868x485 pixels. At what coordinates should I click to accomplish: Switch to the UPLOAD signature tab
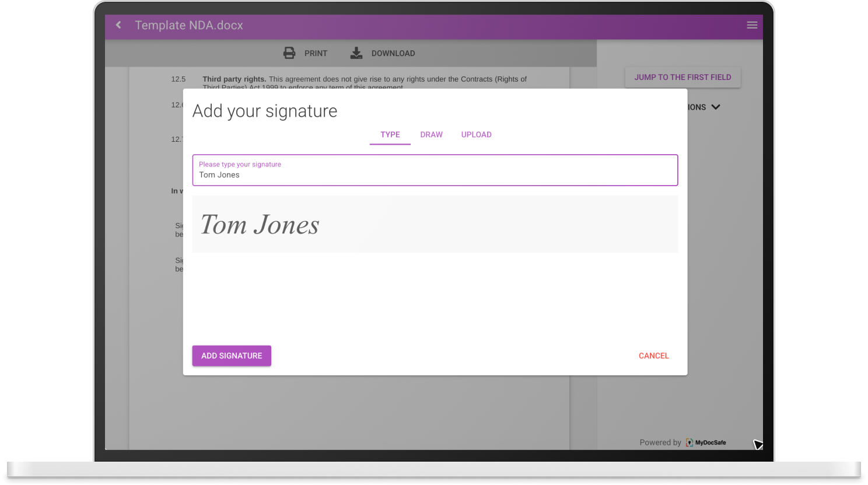(x=476, y=134)
